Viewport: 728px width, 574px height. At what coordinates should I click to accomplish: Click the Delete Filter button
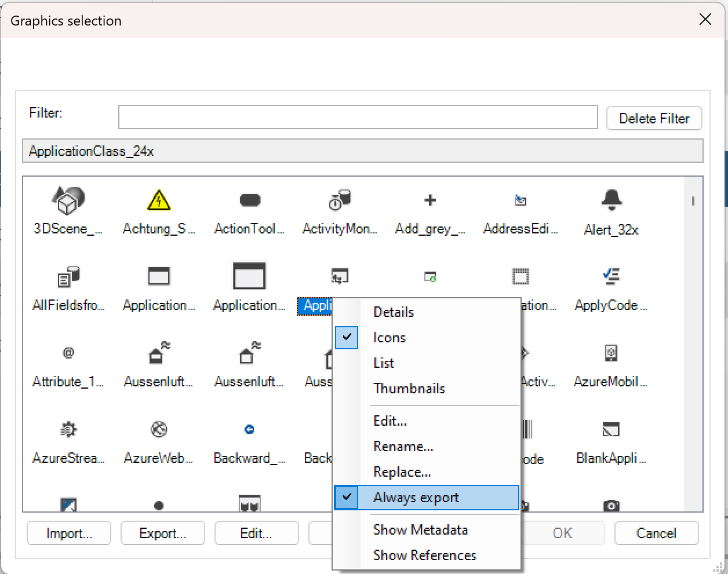point(654,118)
